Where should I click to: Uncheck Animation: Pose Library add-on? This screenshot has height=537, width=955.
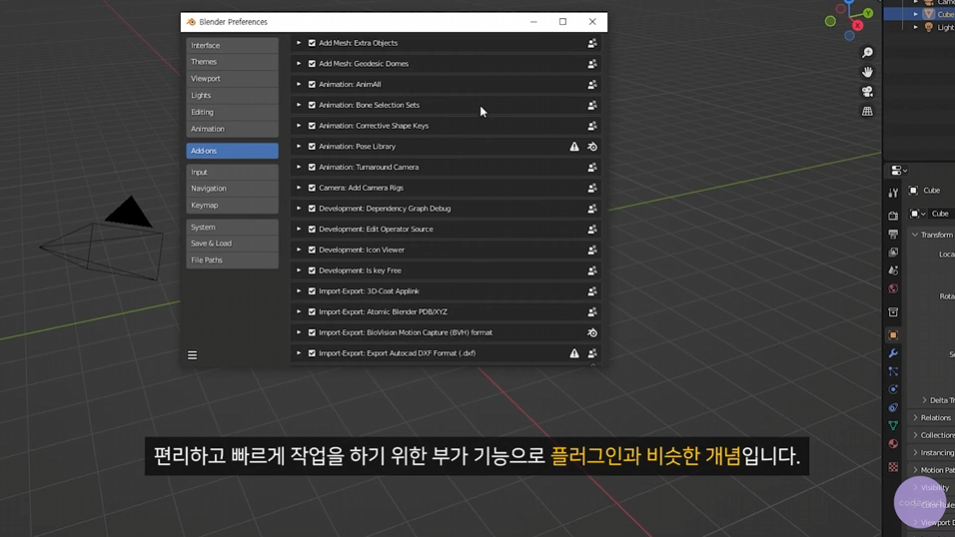(x=312, y=147)
